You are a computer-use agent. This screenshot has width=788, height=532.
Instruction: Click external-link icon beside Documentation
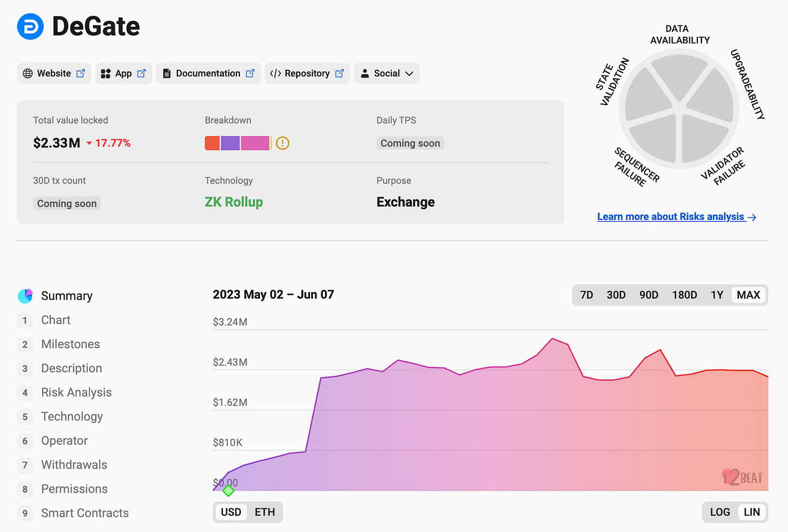(x=250, y=73)
